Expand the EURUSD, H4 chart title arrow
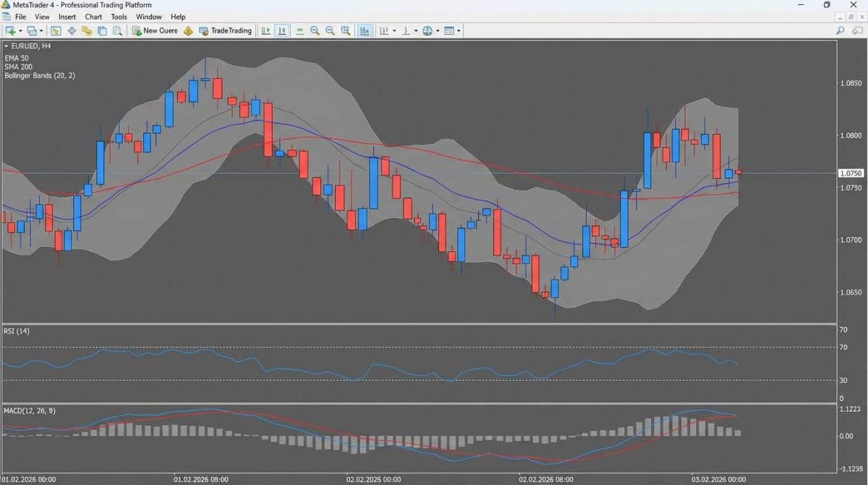 (x=6, y=46)
